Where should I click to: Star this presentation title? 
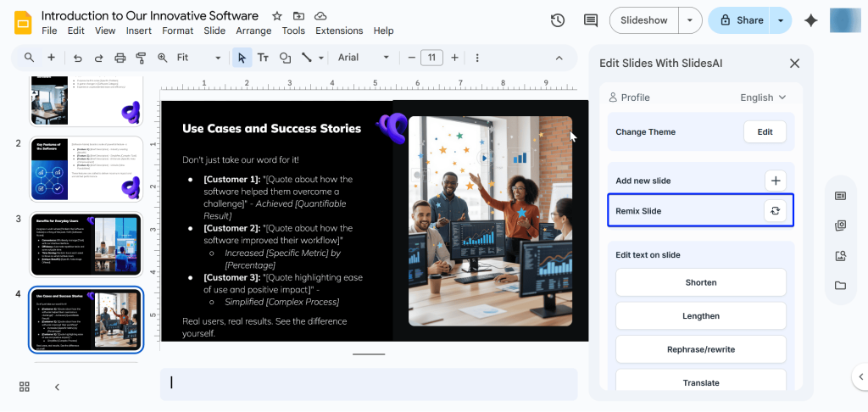277,16
